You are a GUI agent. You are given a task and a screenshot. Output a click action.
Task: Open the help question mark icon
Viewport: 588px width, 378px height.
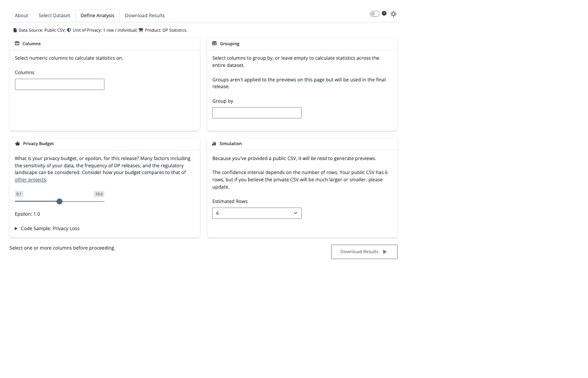[x=384, y=14]
